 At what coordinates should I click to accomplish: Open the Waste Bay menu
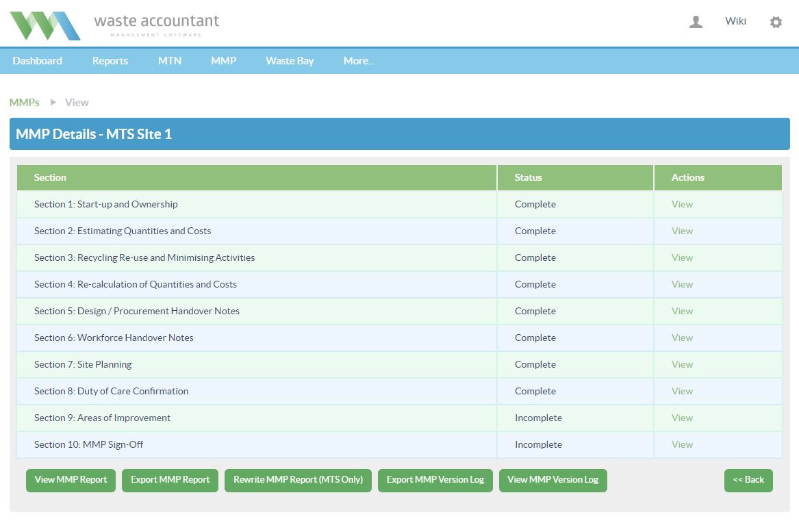point(290,61)
